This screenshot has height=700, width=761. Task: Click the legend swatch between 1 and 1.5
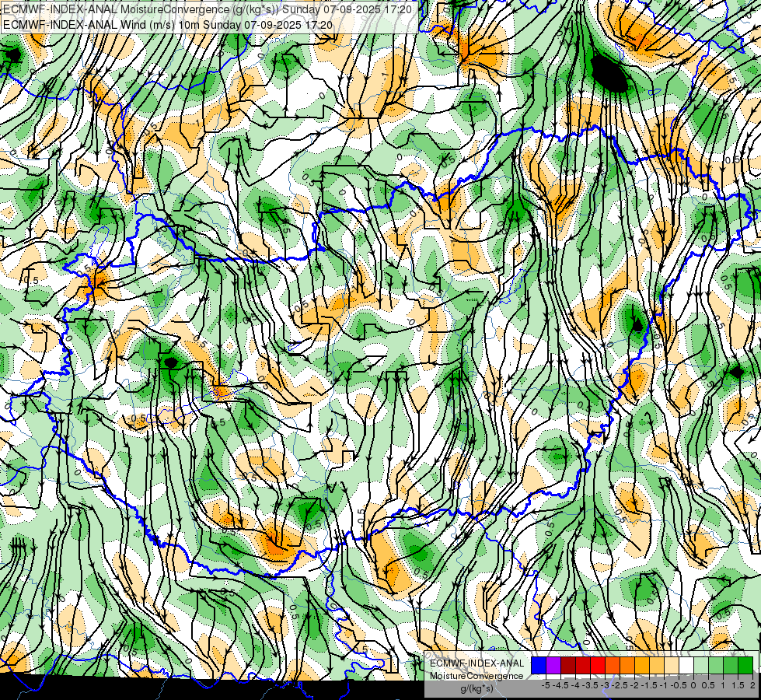731,666
